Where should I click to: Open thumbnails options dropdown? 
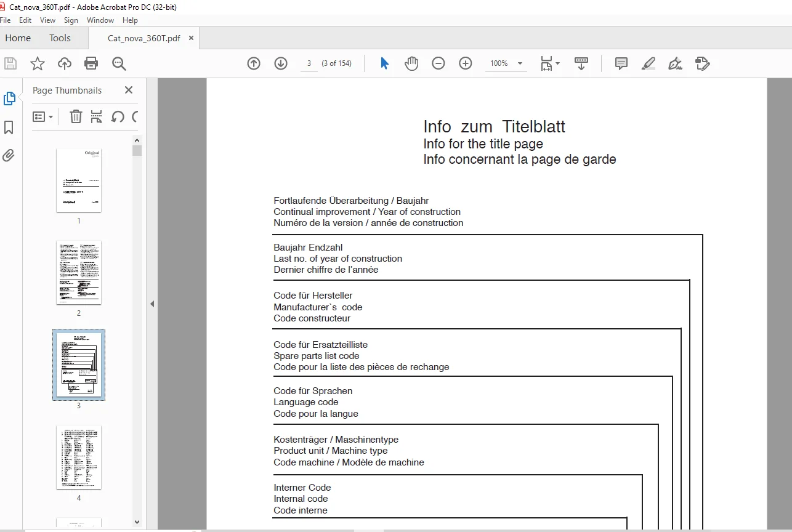point(42,116)
